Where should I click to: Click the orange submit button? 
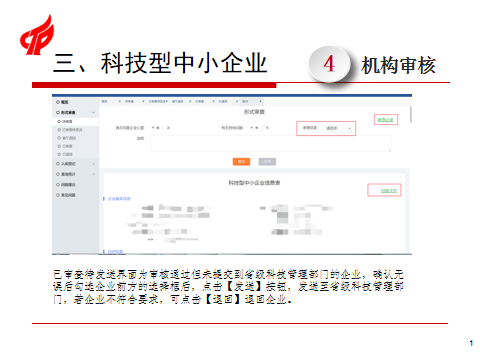click(241, 162)
